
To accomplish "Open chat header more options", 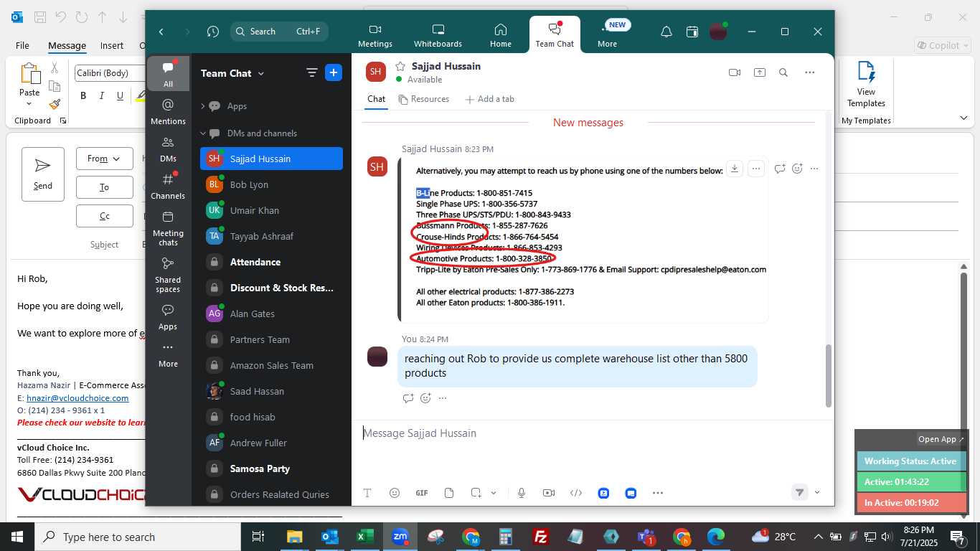I will click(x=809, y=72).
